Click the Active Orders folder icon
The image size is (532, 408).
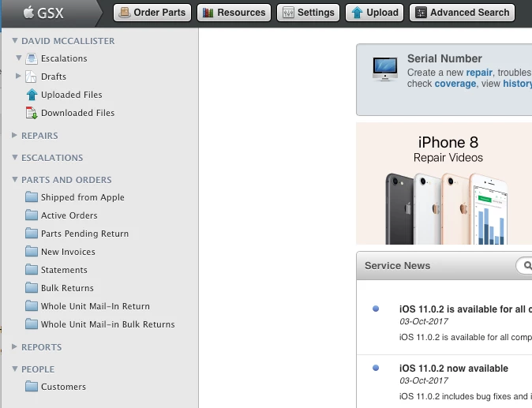32,215
